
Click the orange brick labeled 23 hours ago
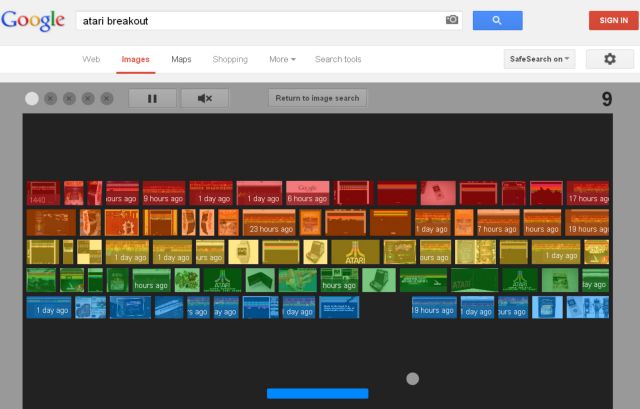pyautogui.click(x=269, y=222)
